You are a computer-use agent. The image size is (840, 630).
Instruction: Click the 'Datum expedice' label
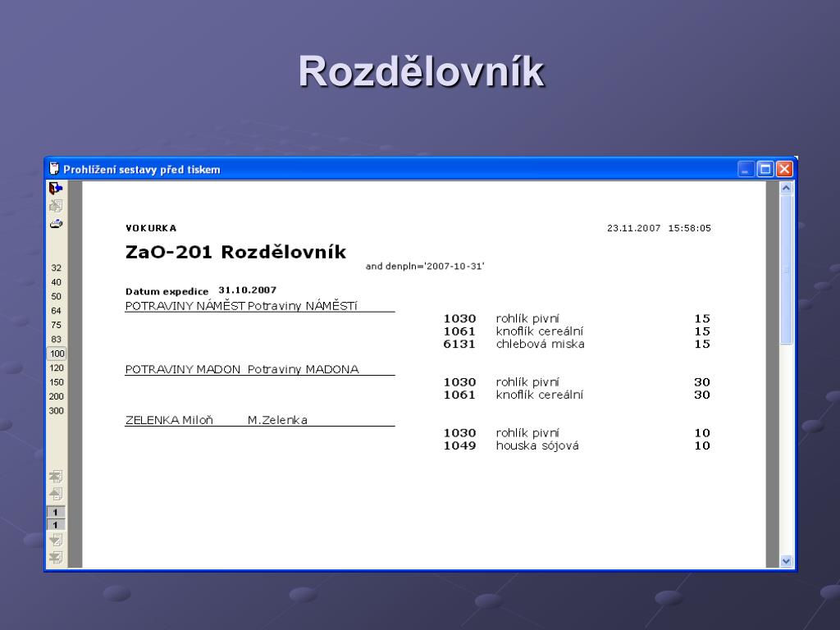pos(167,291)
